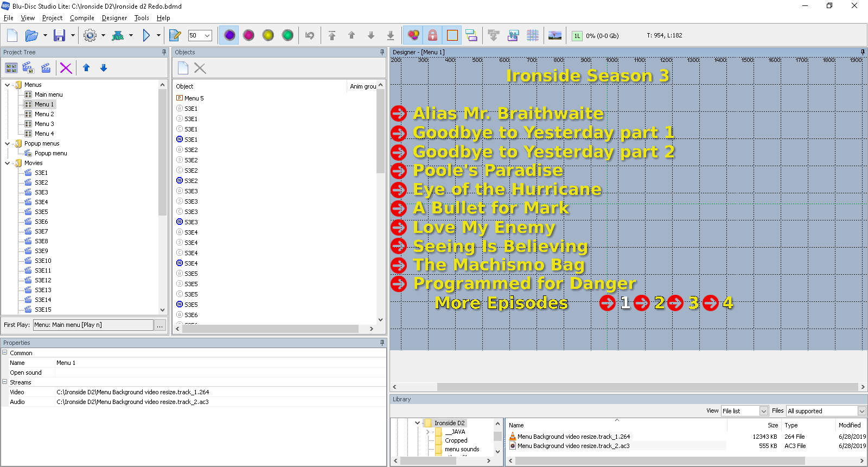Add movie clapperboard icon in Project Tree

(46, 68)
